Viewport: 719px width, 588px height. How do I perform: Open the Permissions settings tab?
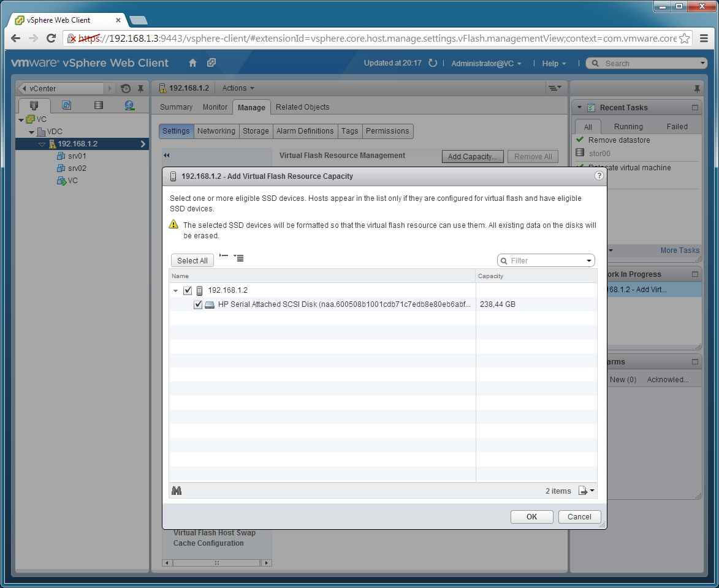(x=387, y=131)
